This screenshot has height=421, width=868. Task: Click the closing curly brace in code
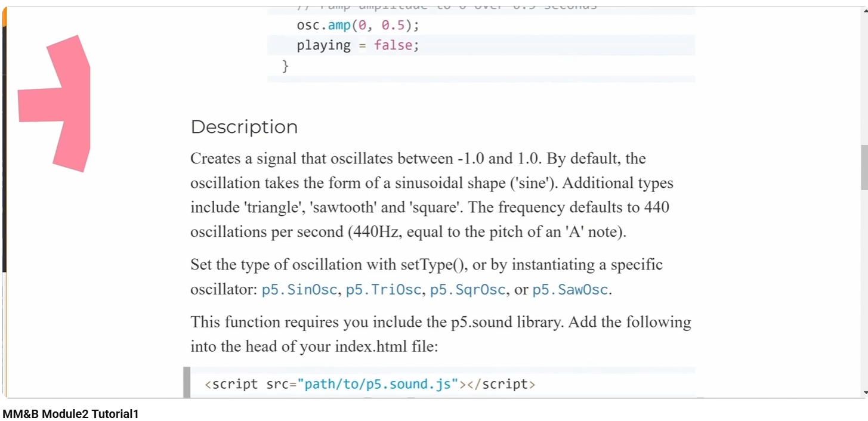click(x=285, y=66)
